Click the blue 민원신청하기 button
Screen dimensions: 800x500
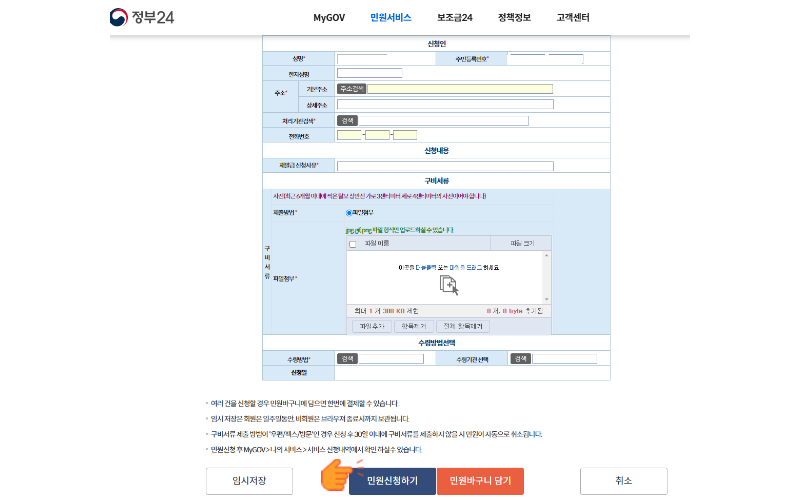pyautogui.click(x=392, y=481)
